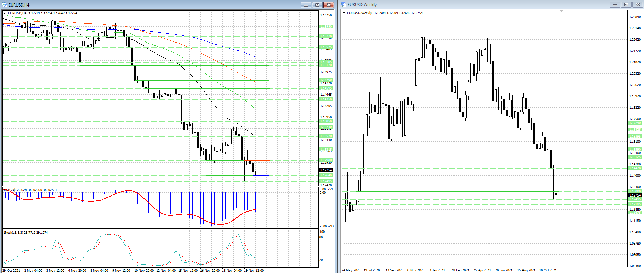Click the EURUSD,Weekly window title bar text

point(362,5)
